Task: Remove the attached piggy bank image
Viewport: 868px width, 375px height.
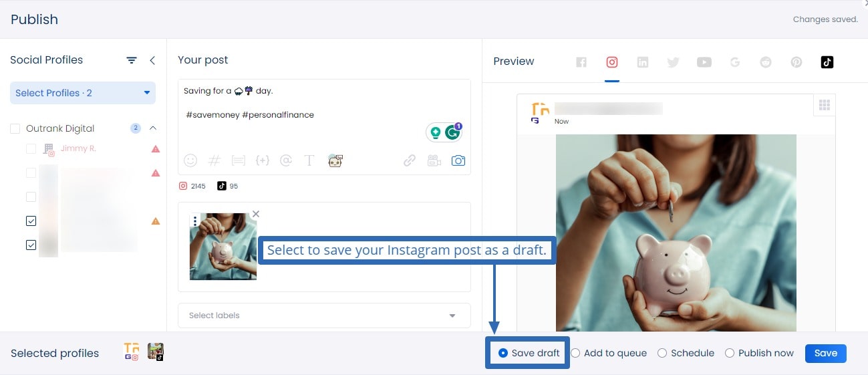Action: point(256,214)
